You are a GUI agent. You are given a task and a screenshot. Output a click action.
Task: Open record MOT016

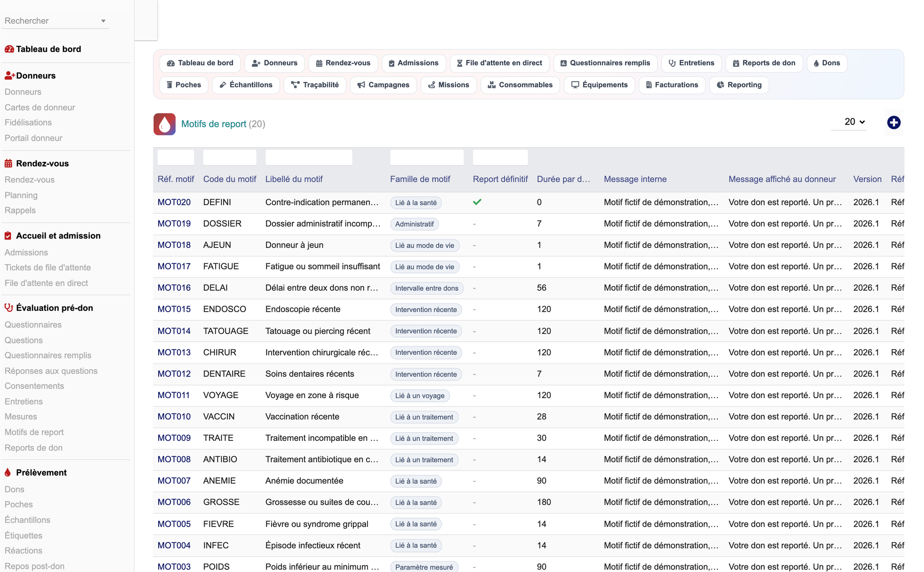(x=174, y=288)
